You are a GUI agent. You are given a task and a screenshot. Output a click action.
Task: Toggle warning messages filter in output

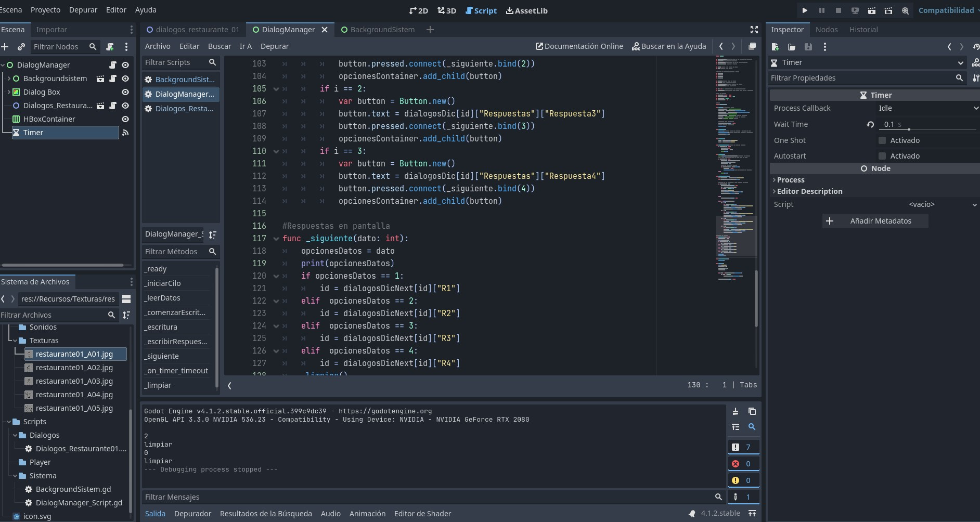(743, 480)
